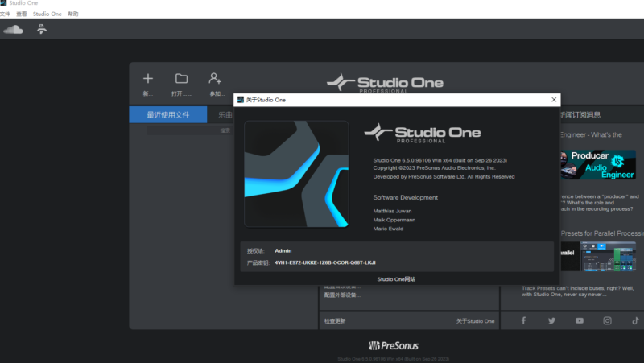
Task: Open a file using the folder icon
Action: [182, 78]
